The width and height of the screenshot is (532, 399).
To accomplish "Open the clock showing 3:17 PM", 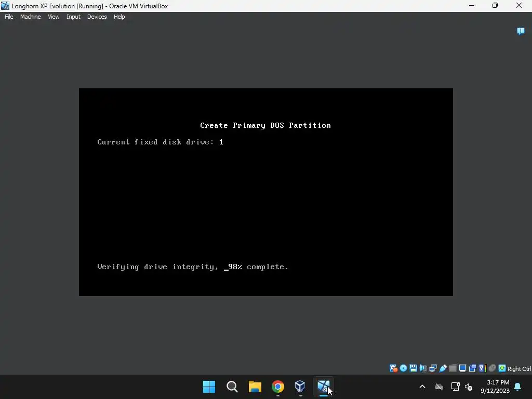I will (495, 387).
